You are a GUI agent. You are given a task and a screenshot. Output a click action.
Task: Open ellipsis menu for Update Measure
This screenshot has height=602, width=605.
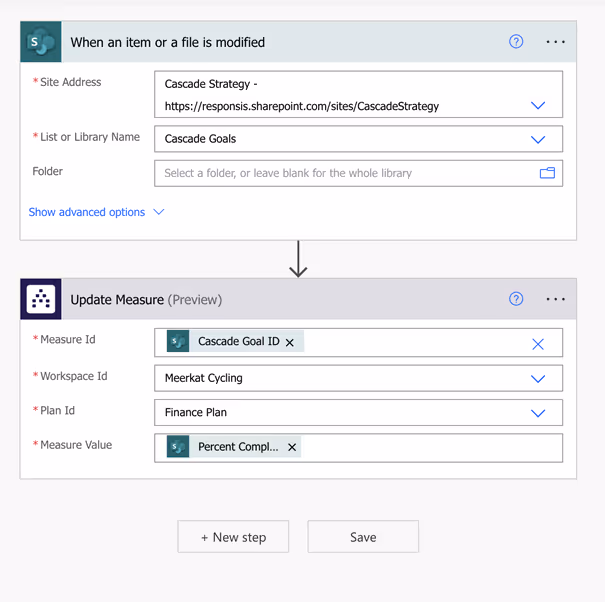pyautogui.click(x=556, y=299)
